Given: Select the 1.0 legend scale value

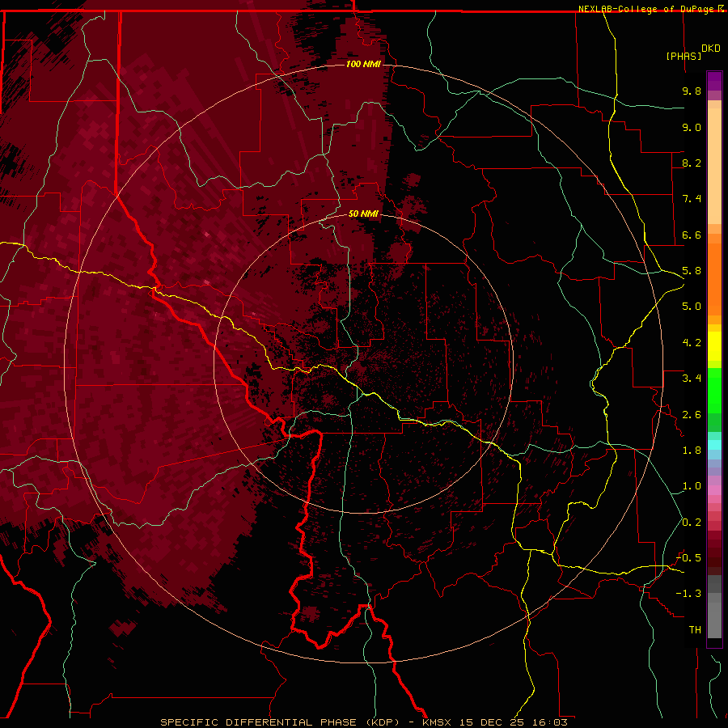Looking at the screenshot, I should click(x=692, y=486).
